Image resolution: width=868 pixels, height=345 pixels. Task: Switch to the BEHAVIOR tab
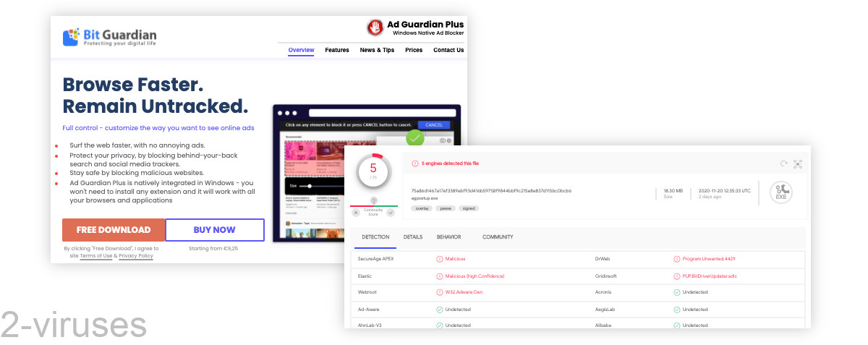448,237
